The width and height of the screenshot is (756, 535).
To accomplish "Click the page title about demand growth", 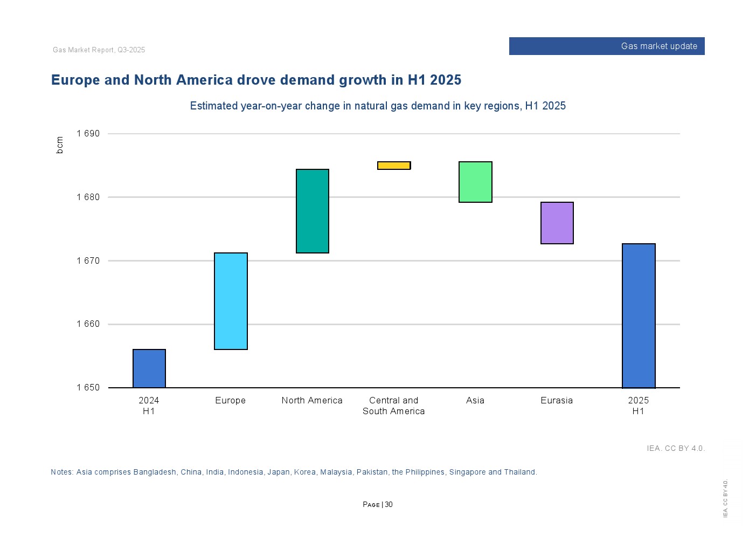I will point(256,80).
